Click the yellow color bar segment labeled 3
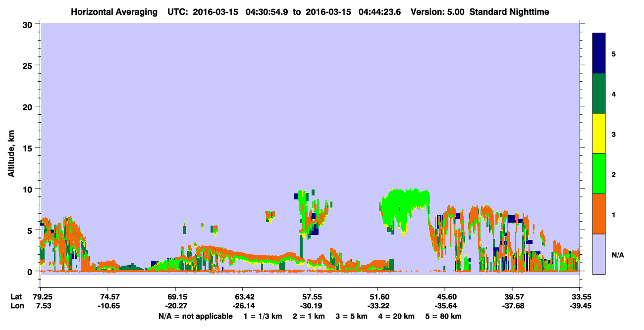 (x=599, y=134)
